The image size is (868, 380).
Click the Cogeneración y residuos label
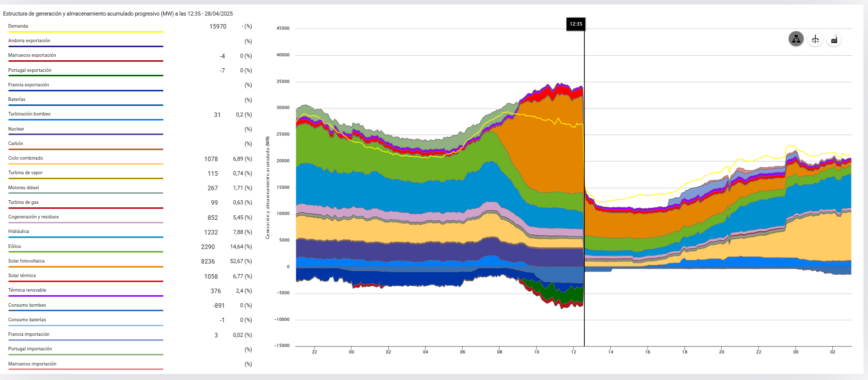point(33,217)
